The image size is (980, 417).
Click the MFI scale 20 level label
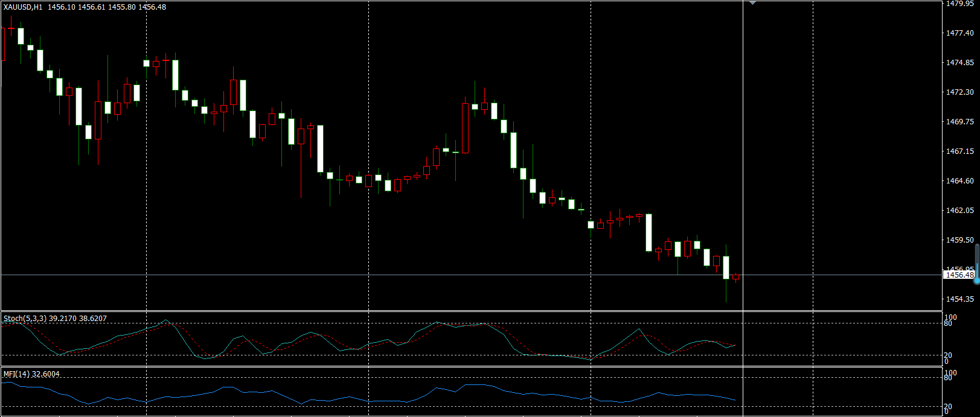948,407
